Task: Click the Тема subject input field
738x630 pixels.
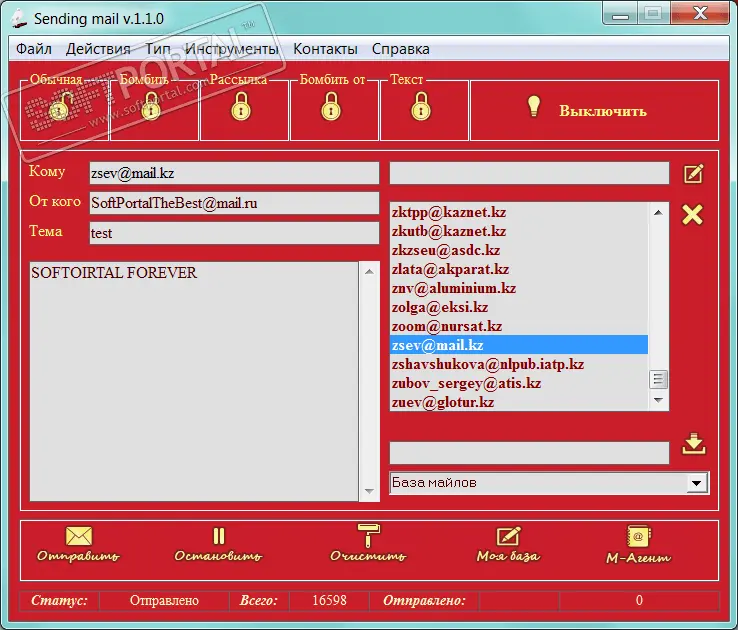Action: (x=233, y=233)
